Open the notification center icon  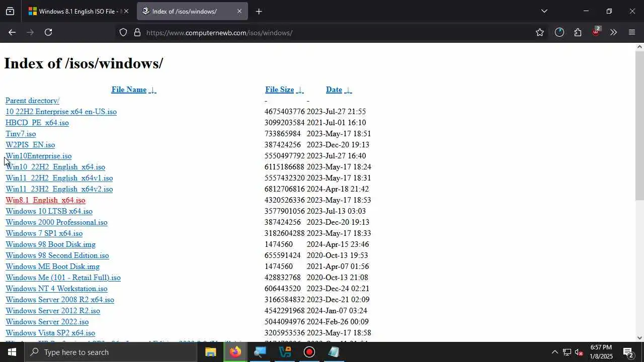628,352
